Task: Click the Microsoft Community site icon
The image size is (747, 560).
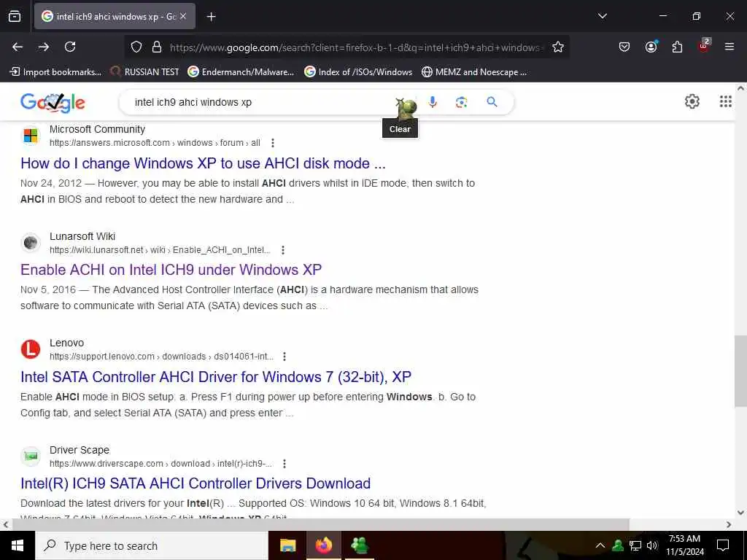Action: tap(31, 136)
